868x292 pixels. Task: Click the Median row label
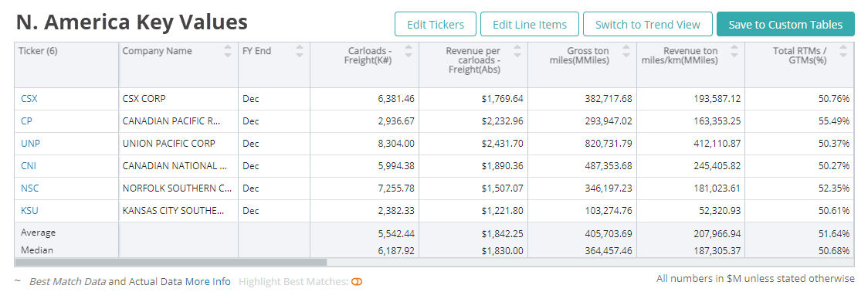point(37,250)
